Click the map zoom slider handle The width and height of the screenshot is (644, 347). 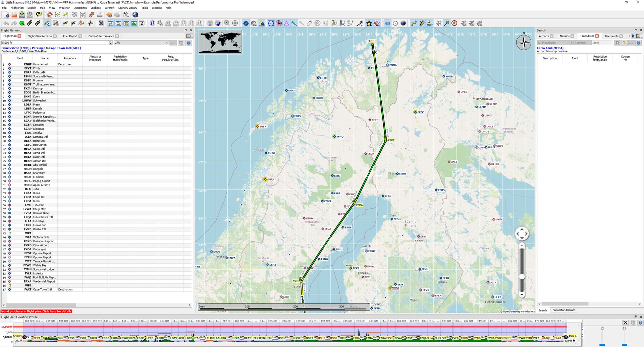point(522,277)
